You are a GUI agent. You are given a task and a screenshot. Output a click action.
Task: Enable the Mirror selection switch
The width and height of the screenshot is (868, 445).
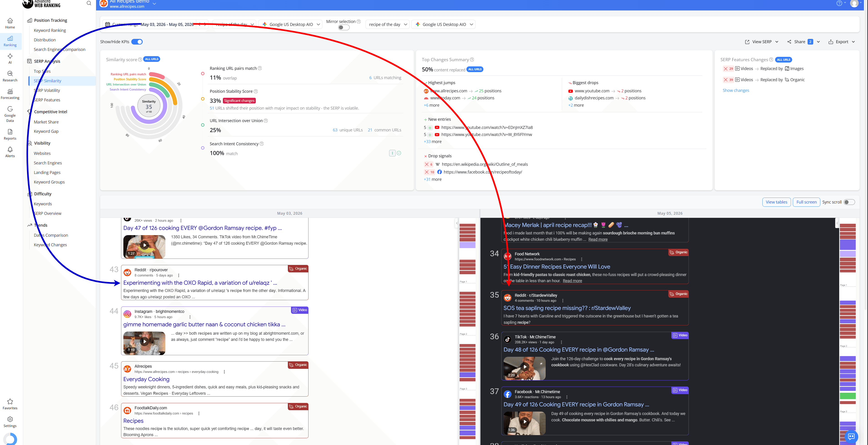[x=344, y=28]
